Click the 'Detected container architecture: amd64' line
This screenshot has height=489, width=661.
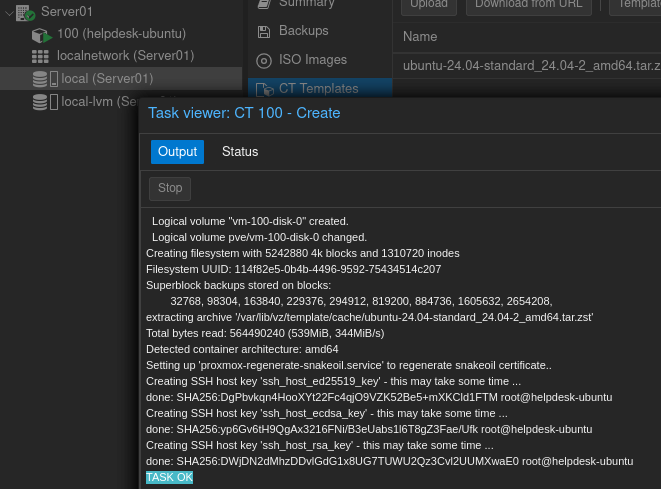coord(242,349)
